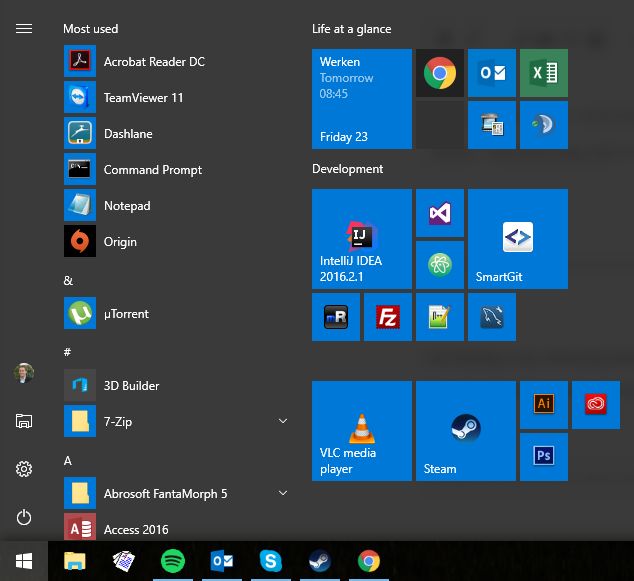The height and width of the screenshot is (581, 634).
Task: Click the Power button
Action: click(x=24, y=517)
